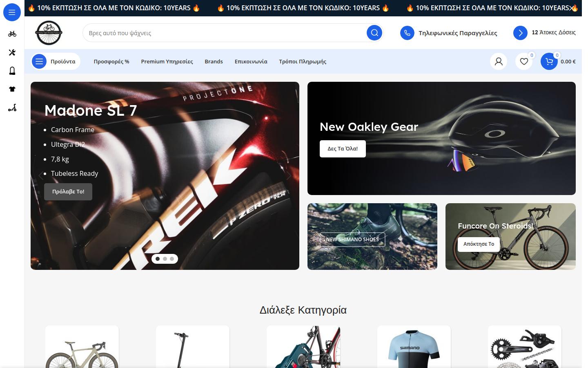This screenshot has width=588, height=368.
Task: Open the bell accessories sidebar icon
Action: coord(12,71)
